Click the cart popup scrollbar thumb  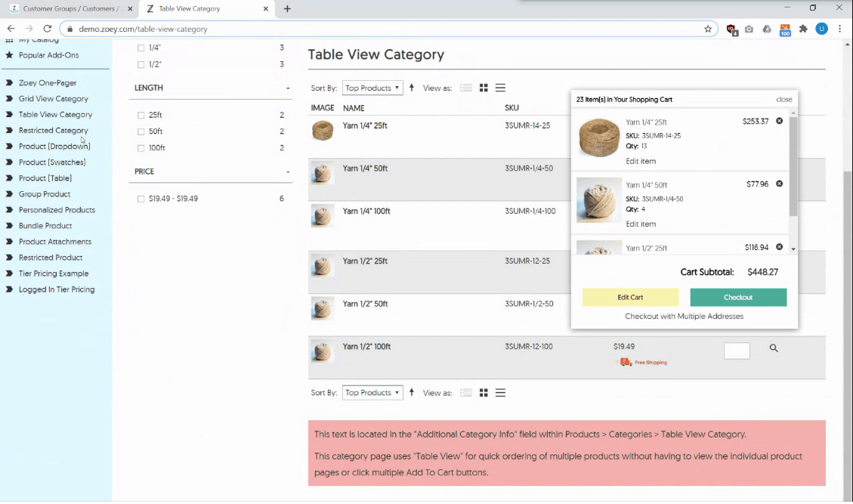click(x=793, y=166)
